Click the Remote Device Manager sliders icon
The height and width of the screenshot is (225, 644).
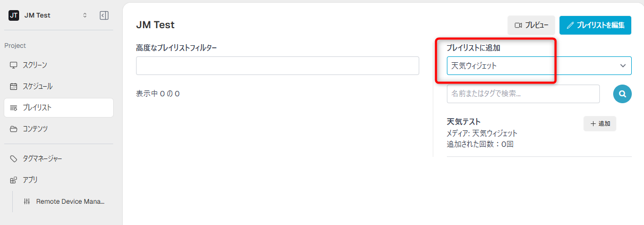pos(27,202)
